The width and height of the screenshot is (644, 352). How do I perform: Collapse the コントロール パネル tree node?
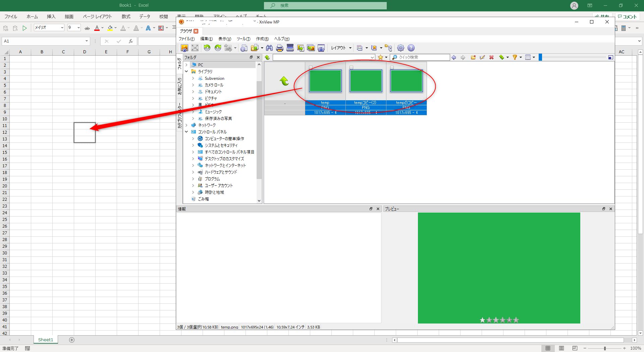tap(186, 132)
